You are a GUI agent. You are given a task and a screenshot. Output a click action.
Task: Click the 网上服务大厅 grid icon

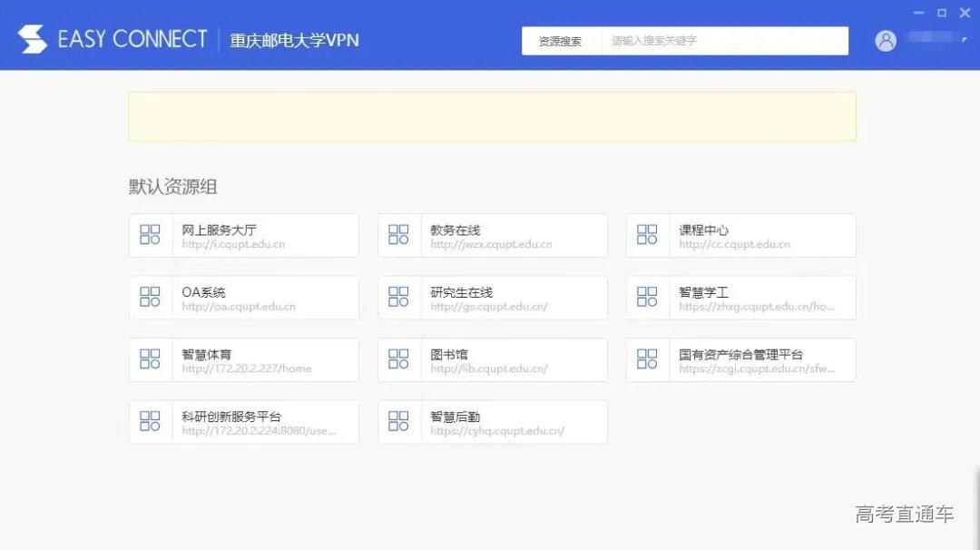[151, 234]
